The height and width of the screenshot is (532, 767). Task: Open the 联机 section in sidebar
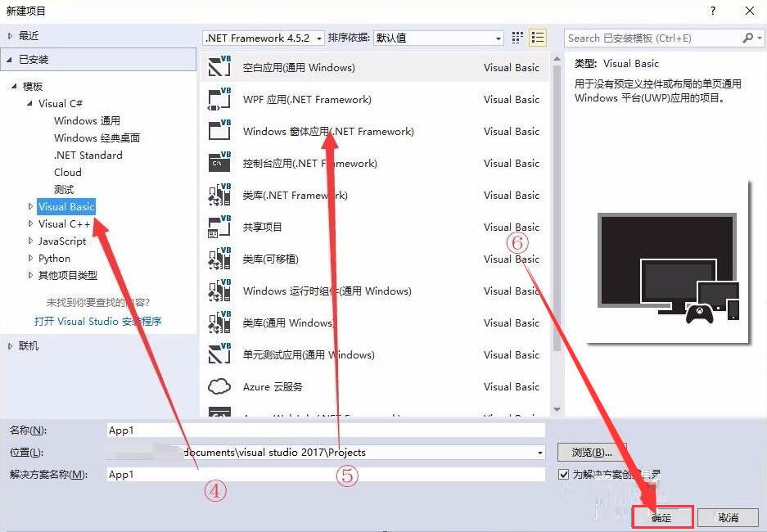coord(26,345)
